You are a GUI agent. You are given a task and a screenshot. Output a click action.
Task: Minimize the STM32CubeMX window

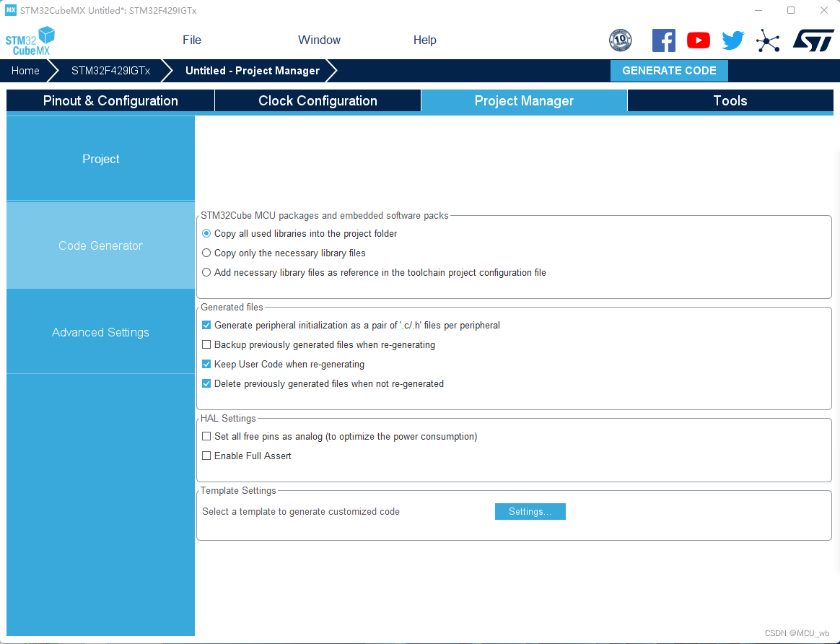click(758, 10)
